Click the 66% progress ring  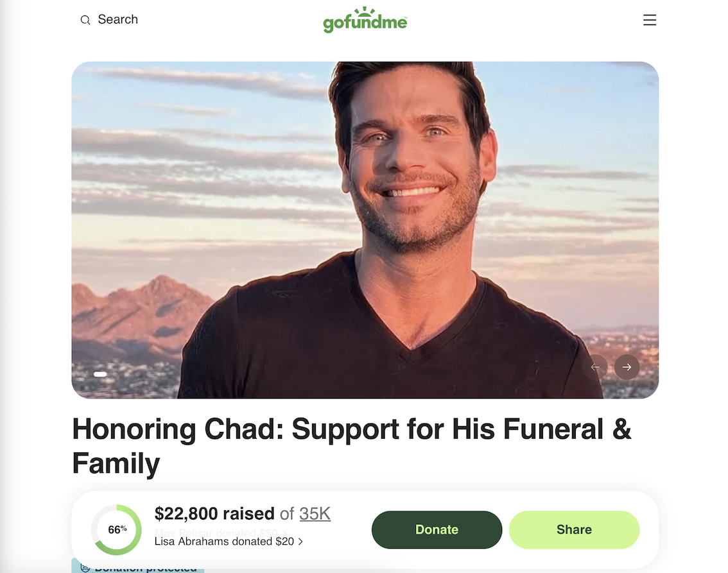(117, 529)
